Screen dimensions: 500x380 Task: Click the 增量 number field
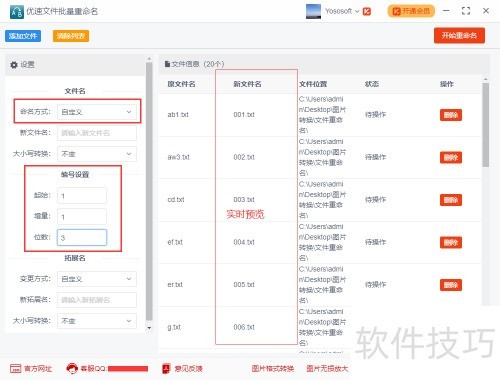point(82,217)
